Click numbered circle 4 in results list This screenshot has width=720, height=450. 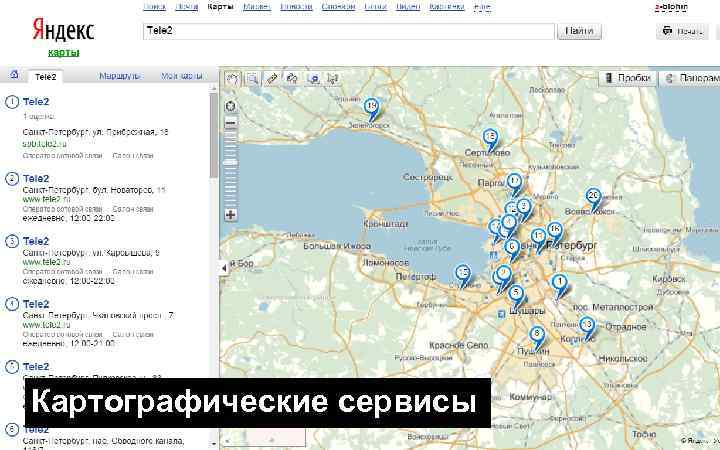click(12, 304)
